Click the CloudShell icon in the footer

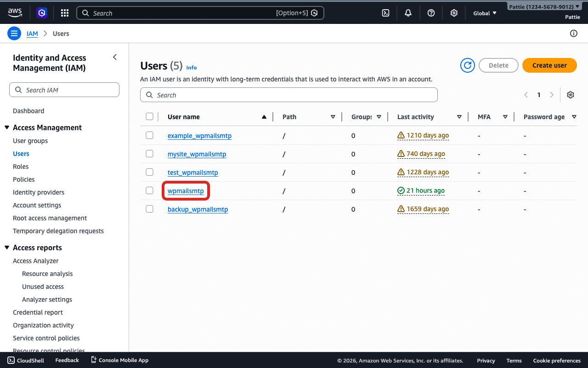pyautogui.click(x=11, y=360)
